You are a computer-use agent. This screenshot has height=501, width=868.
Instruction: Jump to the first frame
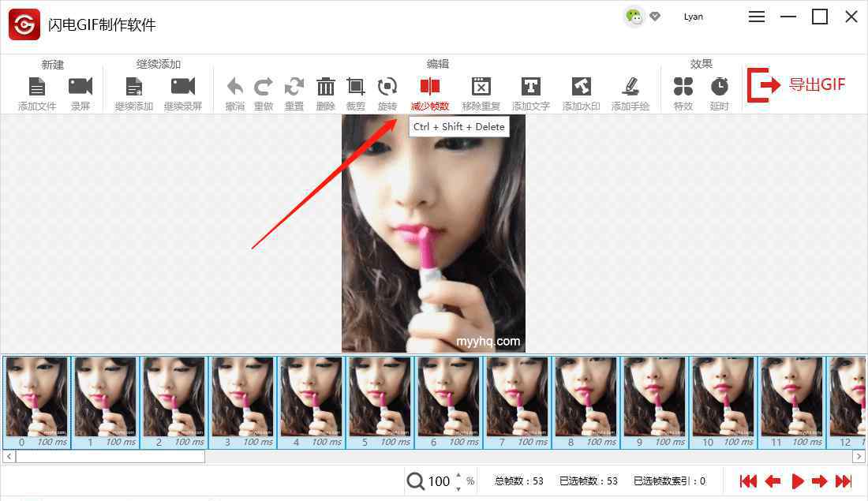pos(748,481)
